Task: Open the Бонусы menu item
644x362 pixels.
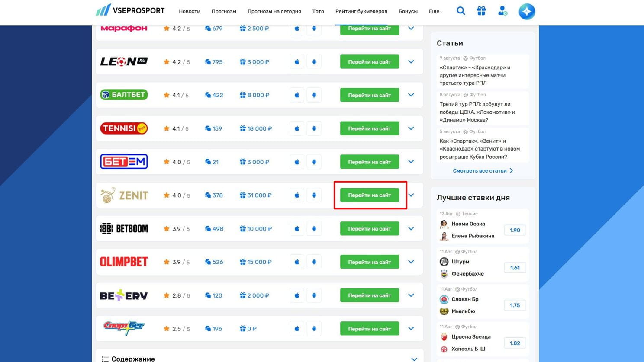Action: (x=408, y=11)
